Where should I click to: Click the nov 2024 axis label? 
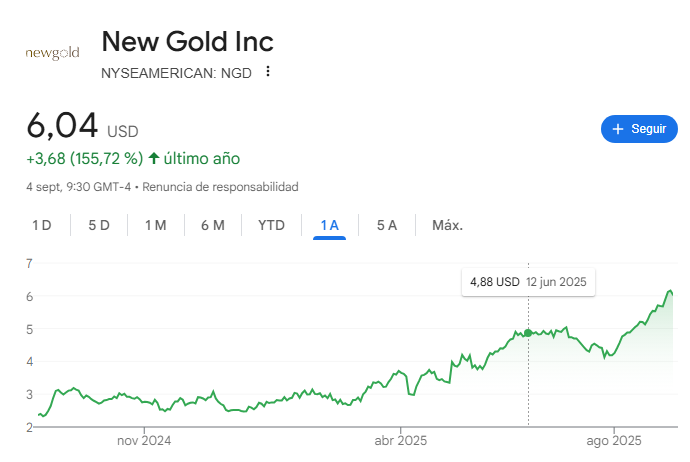point(144,440)
